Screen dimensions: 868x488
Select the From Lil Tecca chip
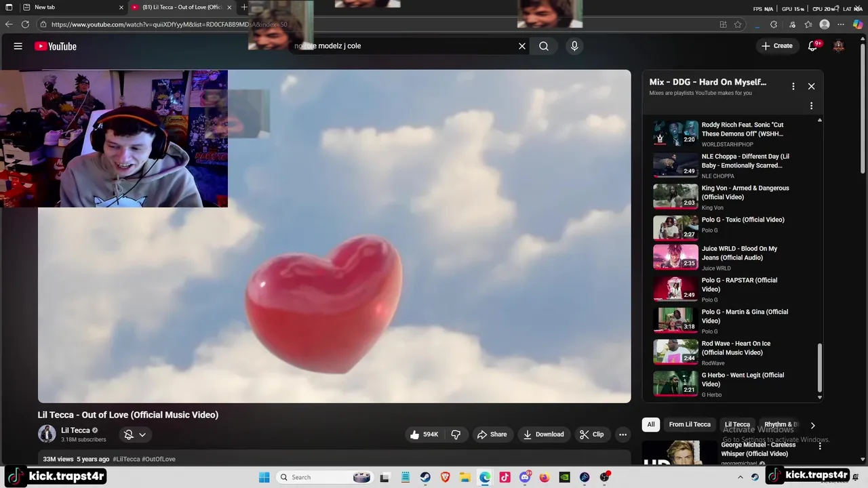pos(690,424)
